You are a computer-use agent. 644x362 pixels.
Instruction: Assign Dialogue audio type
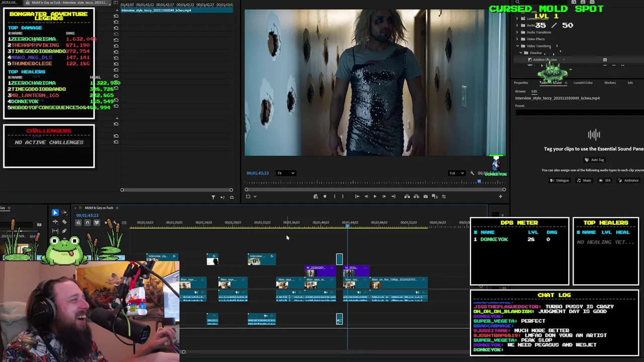pyautogui.click(x=559, y=180)
